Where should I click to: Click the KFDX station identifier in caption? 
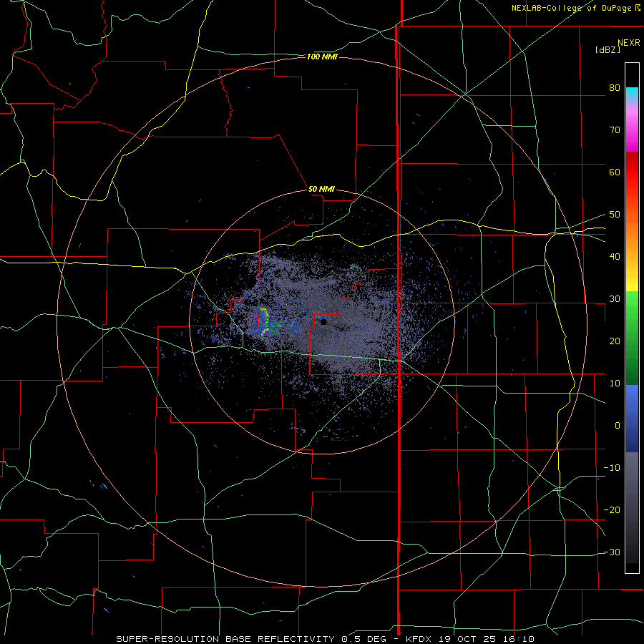(420, 639)
